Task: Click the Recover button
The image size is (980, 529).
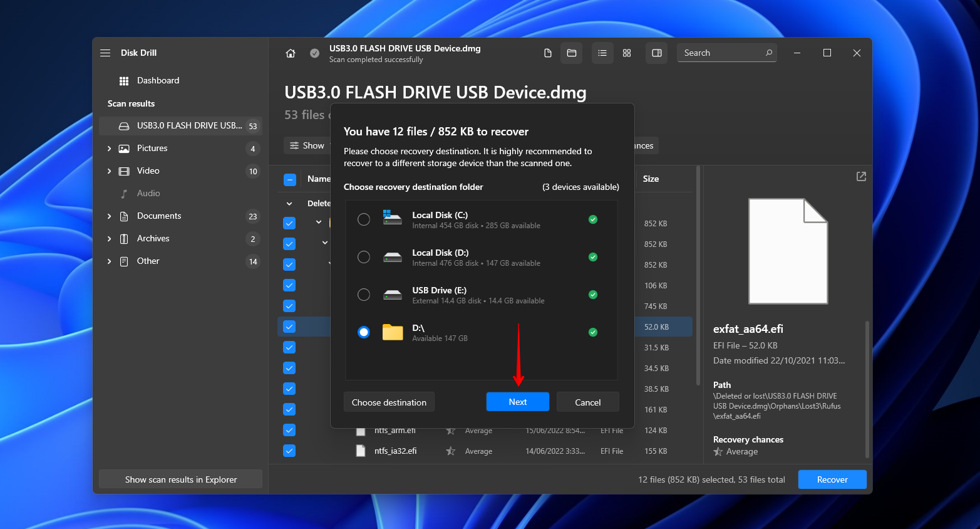Action: (x=832, y=479)
